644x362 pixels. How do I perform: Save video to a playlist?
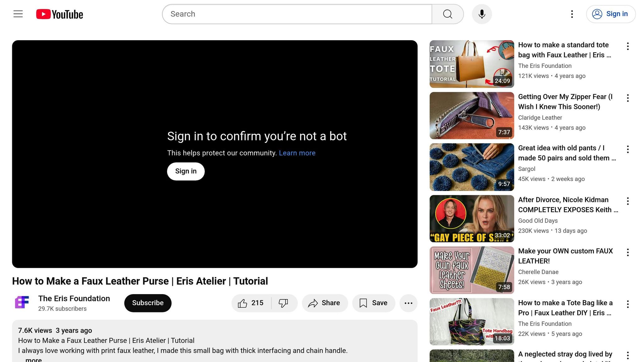click(374, 303)
